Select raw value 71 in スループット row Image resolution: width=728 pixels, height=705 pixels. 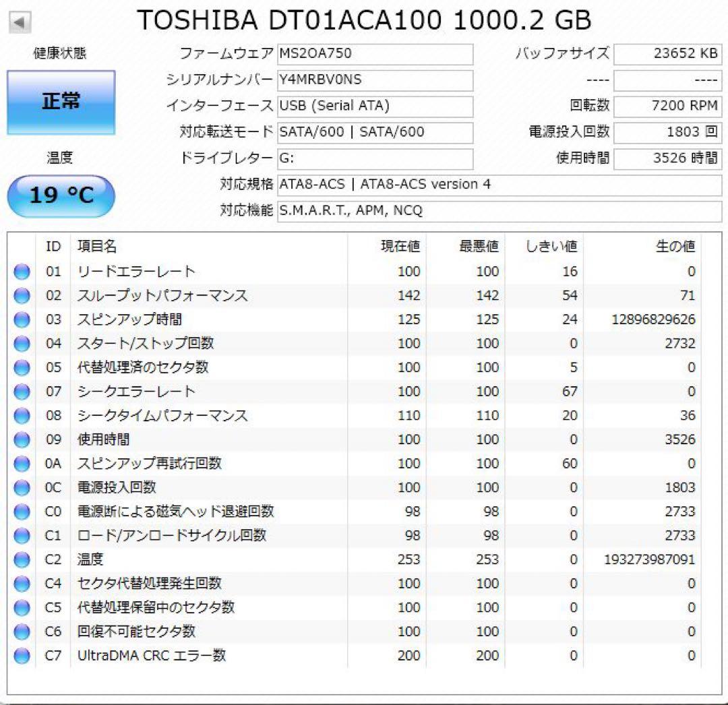pos(687,296)
